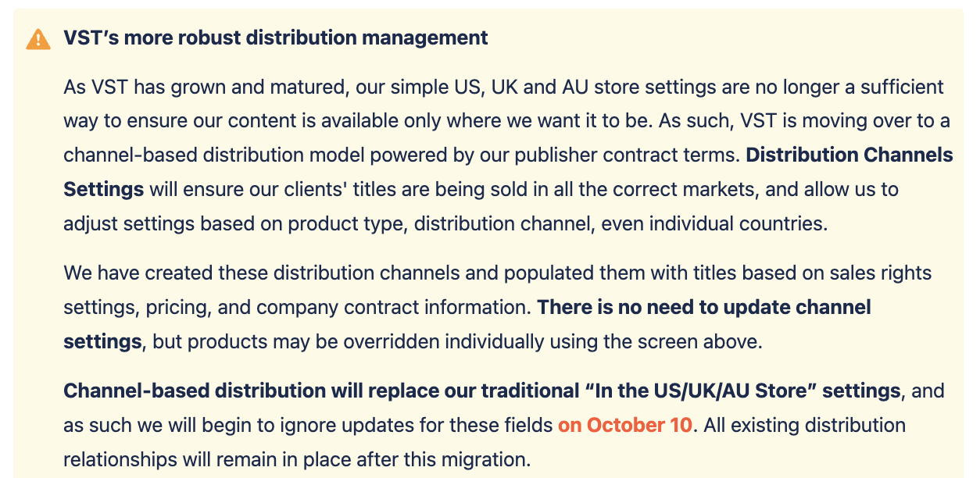
Task: Click the heading "VST's more robust distribution management"
Action: point(276,37)
